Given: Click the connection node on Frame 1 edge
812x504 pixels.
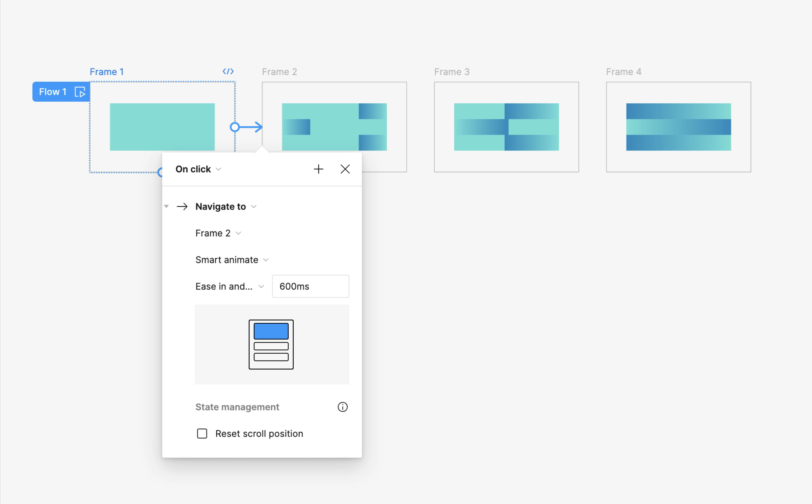Looking at the screenshot, I should (235, 127).
